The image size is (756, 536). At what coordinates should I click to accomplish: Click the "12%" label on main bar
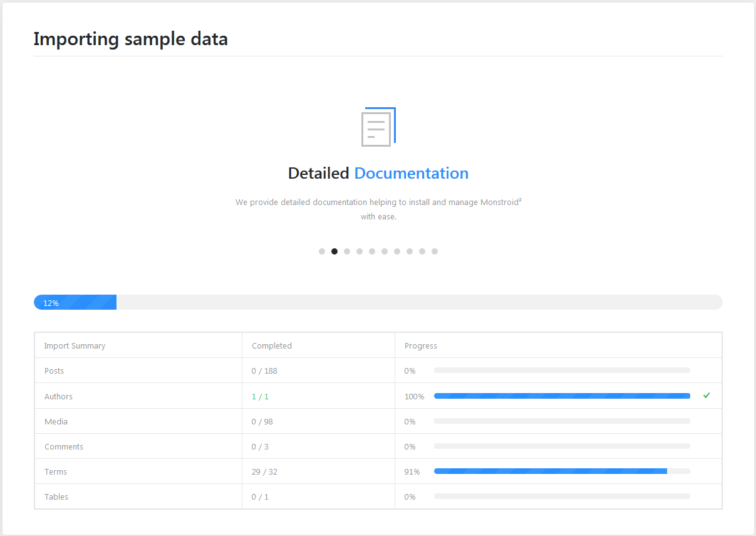click(51, 303)
